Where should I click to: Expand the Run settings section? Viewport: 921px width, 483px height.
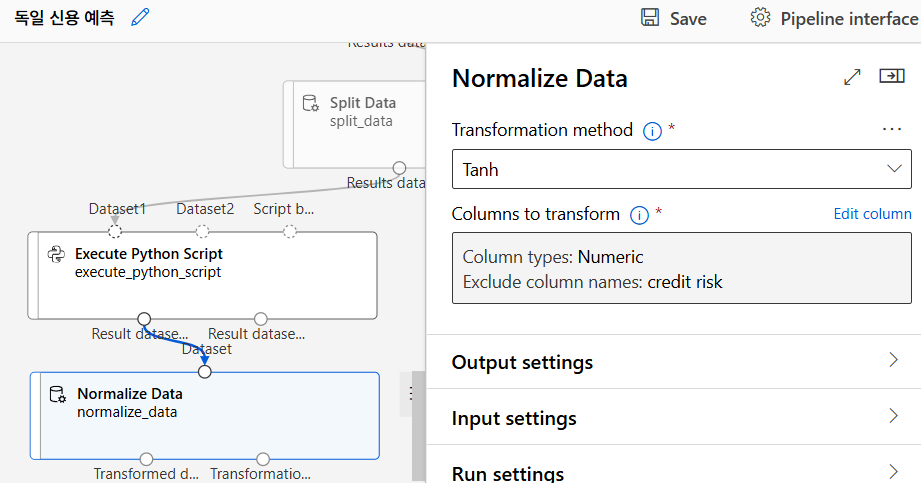[673, 473]
